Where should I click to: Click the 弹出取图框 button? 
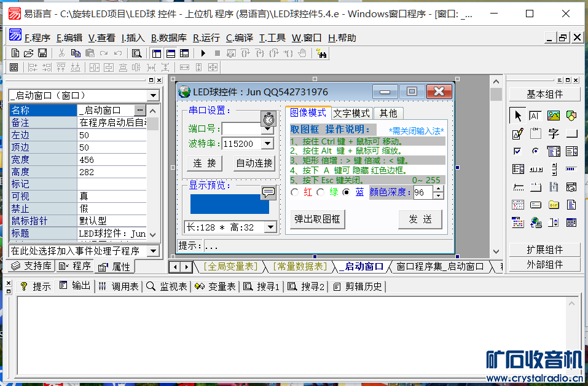(317, 219)
